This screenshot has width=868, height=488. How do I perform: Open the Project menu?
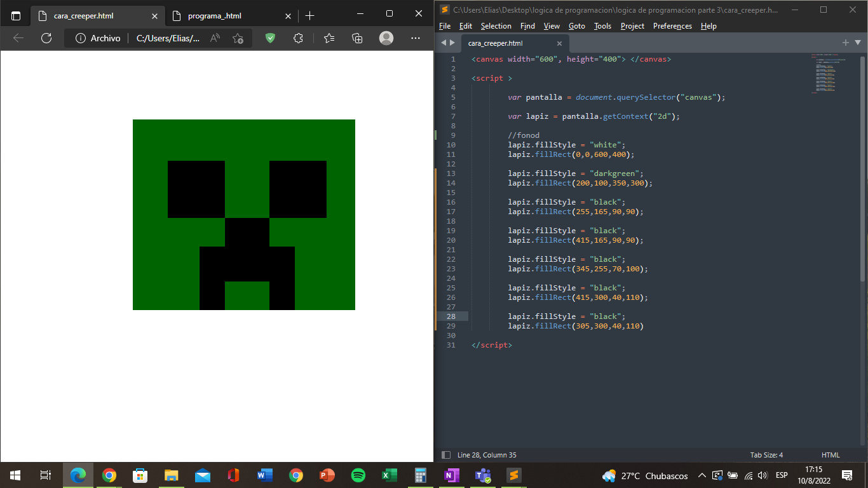click(x=632, y=26)
